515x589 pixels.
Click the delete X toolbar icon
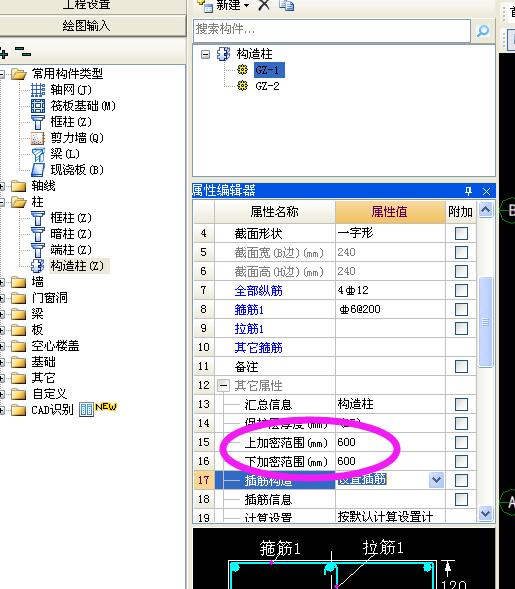coord(264,5)
